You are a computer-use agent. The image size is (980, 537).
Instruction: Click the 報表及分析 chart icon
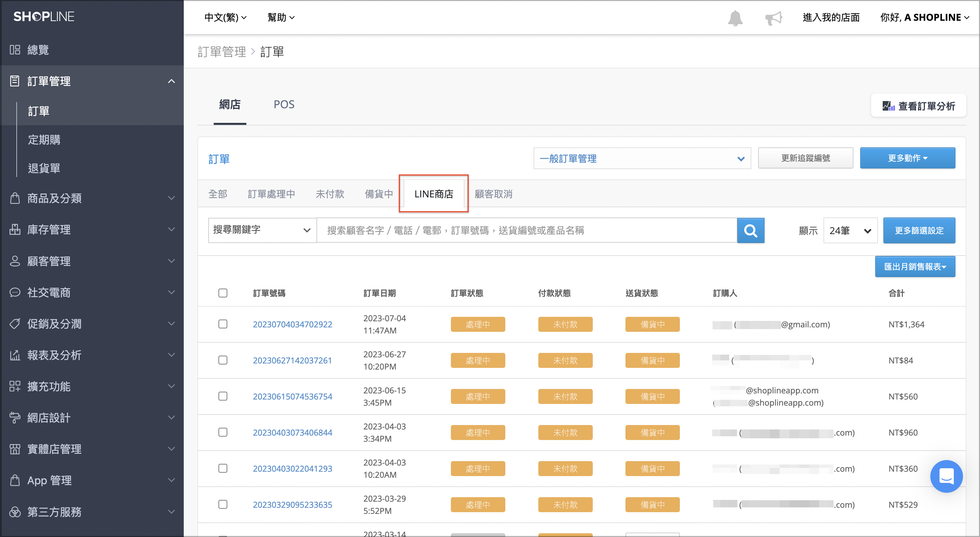[15, 355]
